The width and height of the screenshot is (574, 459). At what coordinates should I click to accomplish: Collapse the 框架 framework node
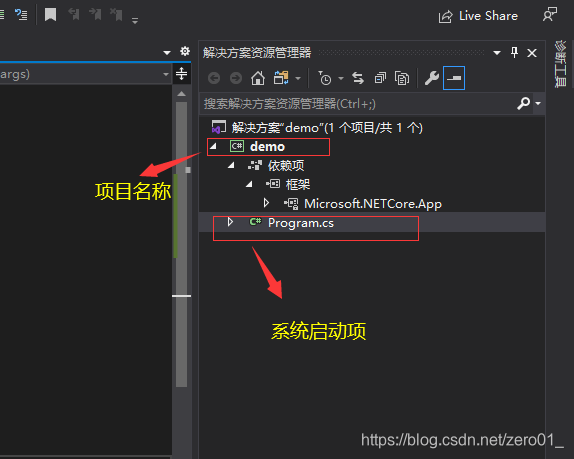pos(249,184)
